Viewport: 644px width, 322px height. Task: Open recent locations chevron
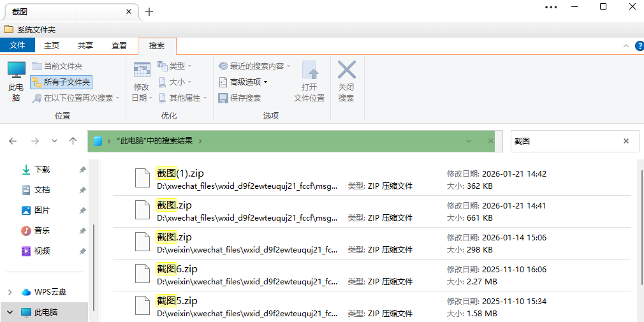coord(54,141)
